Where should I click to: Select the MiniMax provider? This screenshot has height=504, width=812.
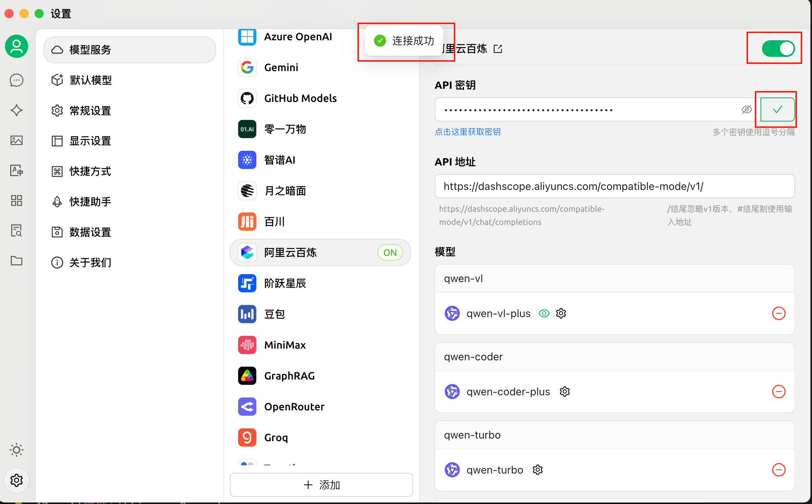(320, 345)
